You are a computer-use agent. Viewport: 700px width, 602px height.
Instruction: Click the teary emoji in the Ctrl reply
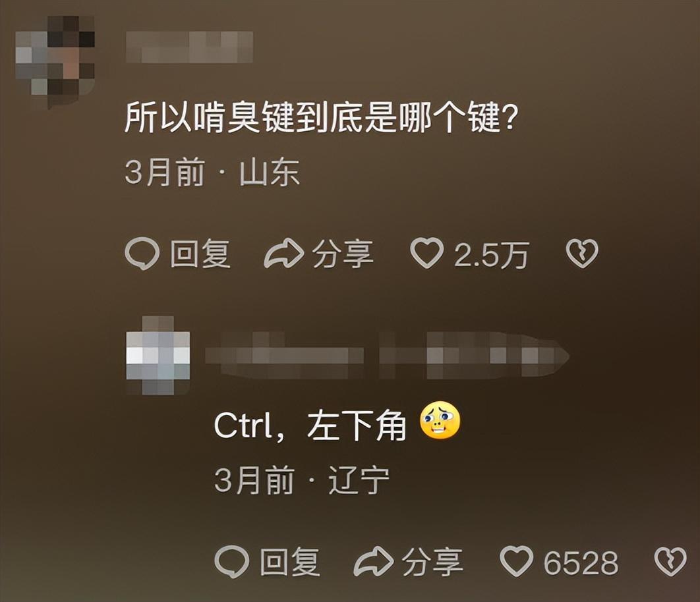[440, 421]
